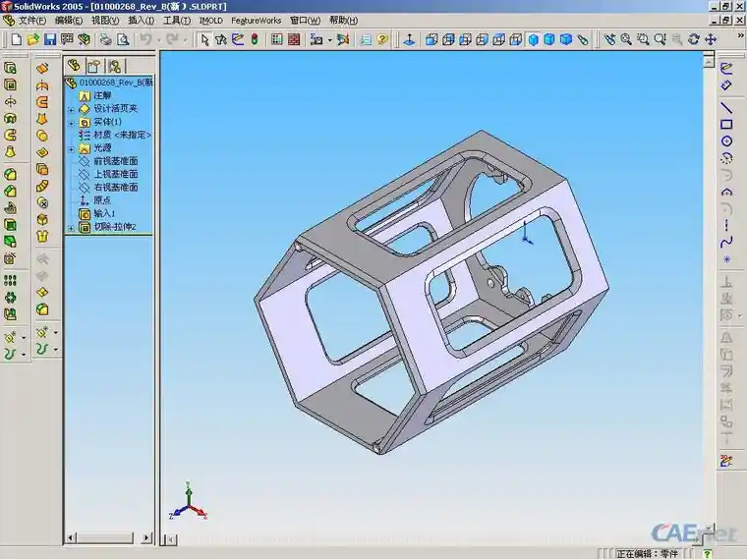
Task: Expand the 设计活页夹 tree node
Action: coord(71,110)
